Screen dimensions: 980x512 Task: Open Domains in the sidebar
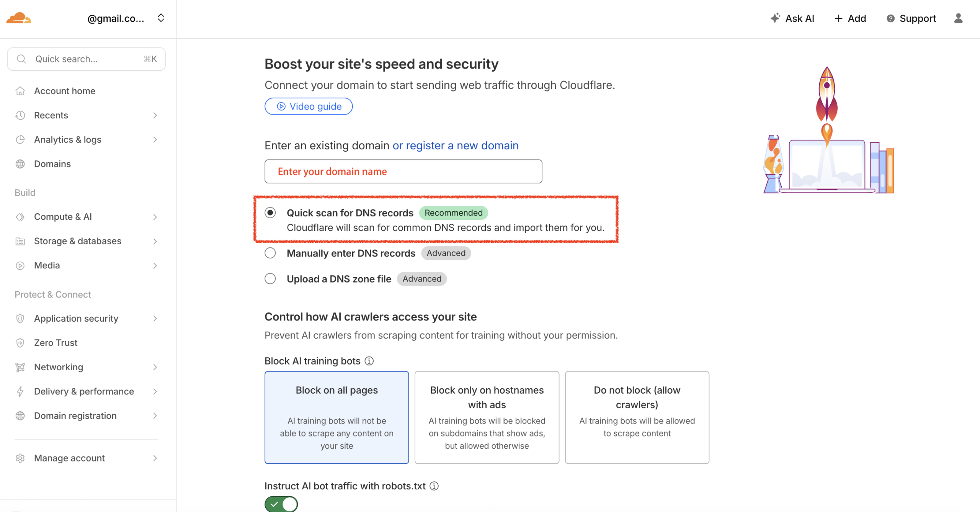(x=52, y=164)
